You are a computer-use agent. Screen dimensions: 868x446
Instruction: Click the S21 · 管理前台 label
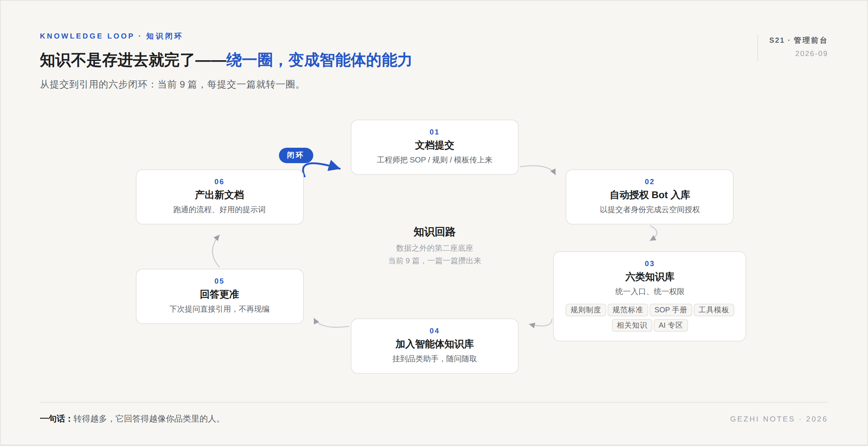[x=798, y=40]
